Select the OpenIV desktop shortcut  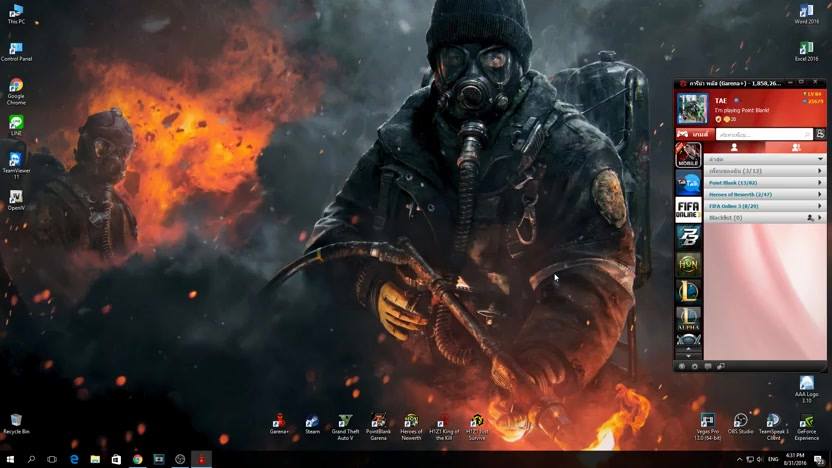(x=16, y=200)
